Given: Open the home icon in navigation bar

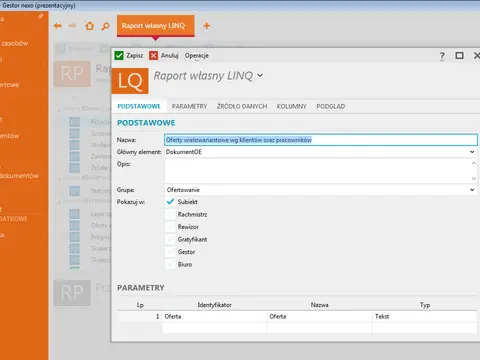Looking at the screenshot, I should [x=90, y=26].
